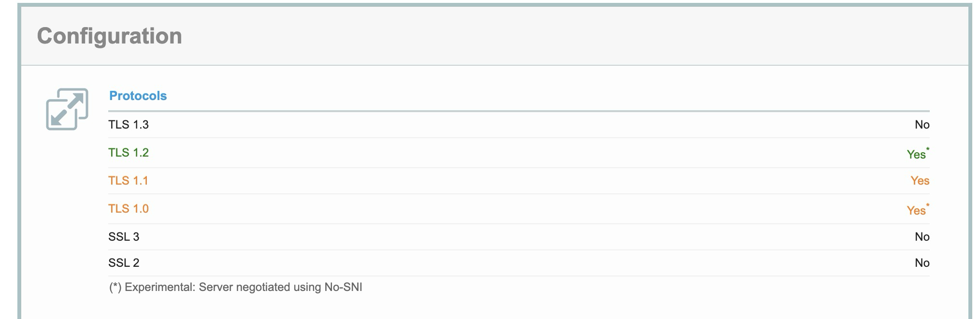Click the Protocols section heading
Image resolution: width=980 pixels, height=319 pixels.
click(x=138, y=96)
